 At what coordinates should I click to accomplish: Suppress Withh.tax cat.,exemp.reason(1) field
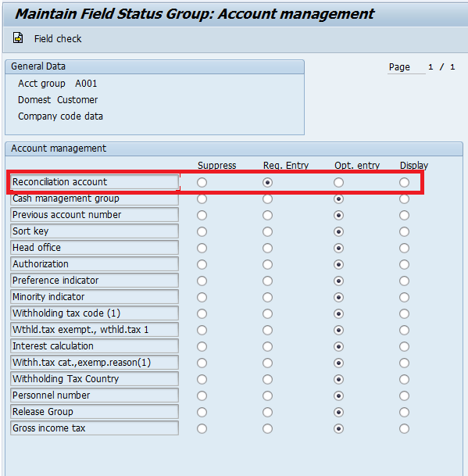(x=202, y=363)
